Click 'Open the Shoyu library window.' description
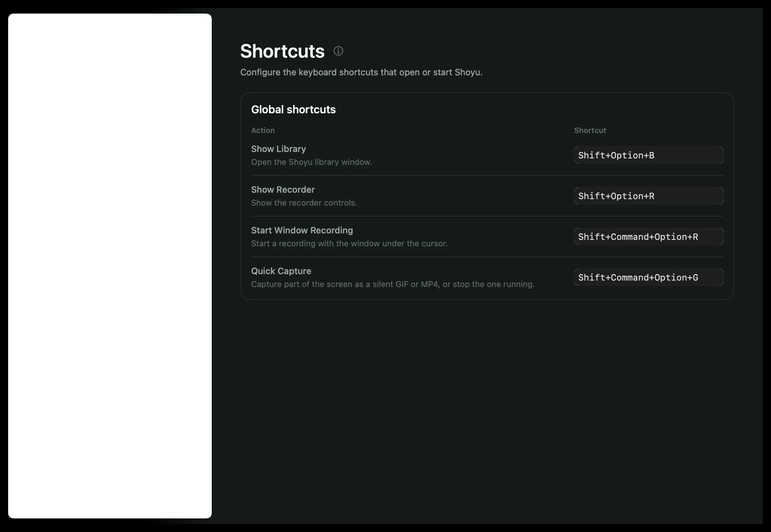The height and width of the screenshot is (532, 771). (311, 162)
